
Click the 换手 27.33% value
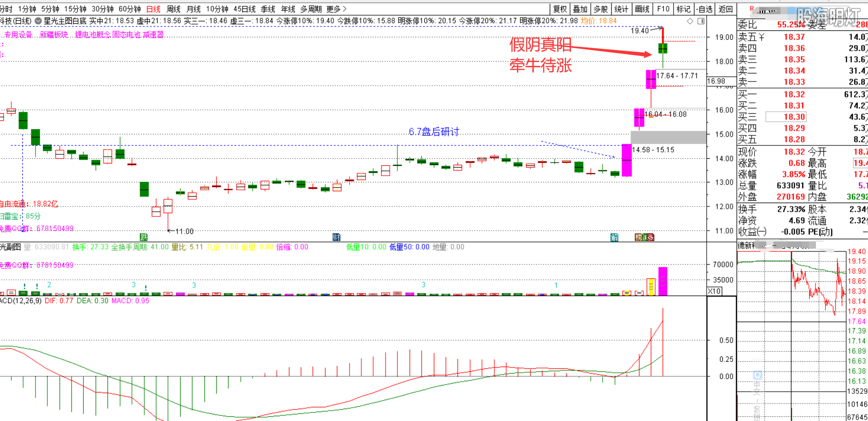click(791, 209)
